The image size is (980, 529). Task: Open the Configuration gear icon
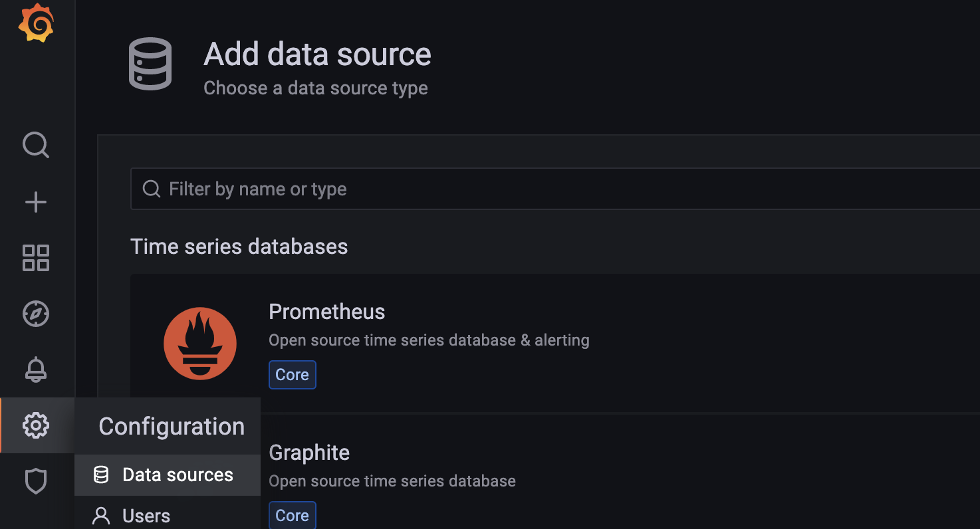(x=36, y=425)
